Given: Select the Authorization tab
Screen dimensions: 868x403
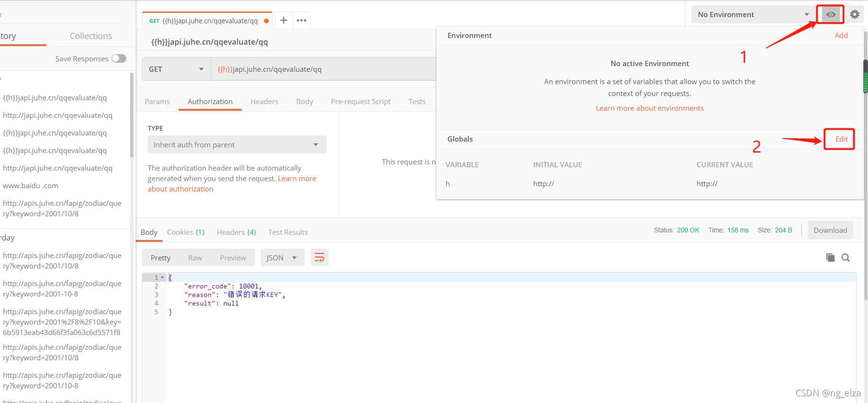Looking at the screenshot, I should click(x=210, y=101).
